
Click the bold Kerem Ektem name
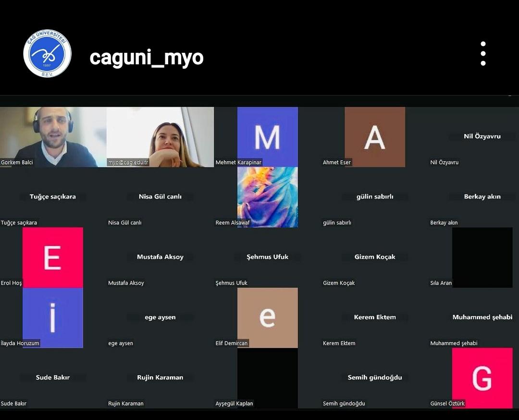coord(375,317)
